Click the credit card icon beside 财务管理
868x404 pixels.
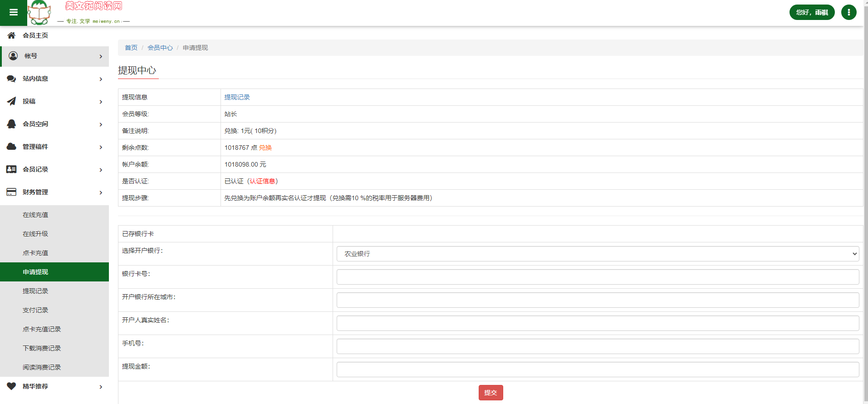[x=11, y=192]
